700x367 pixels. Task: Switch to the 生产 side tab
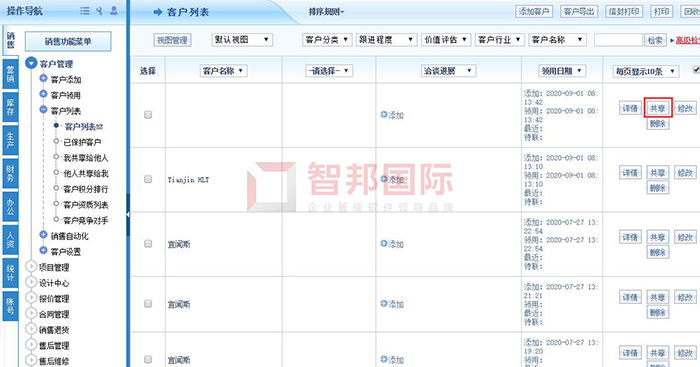click(10, 141)
